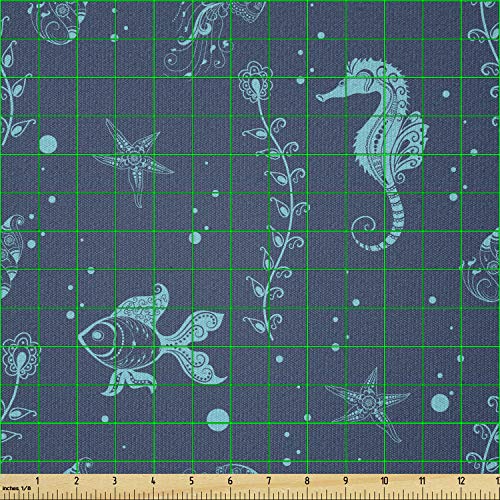Click the number 7 on the ruler
500x500 pixels.
269,481
